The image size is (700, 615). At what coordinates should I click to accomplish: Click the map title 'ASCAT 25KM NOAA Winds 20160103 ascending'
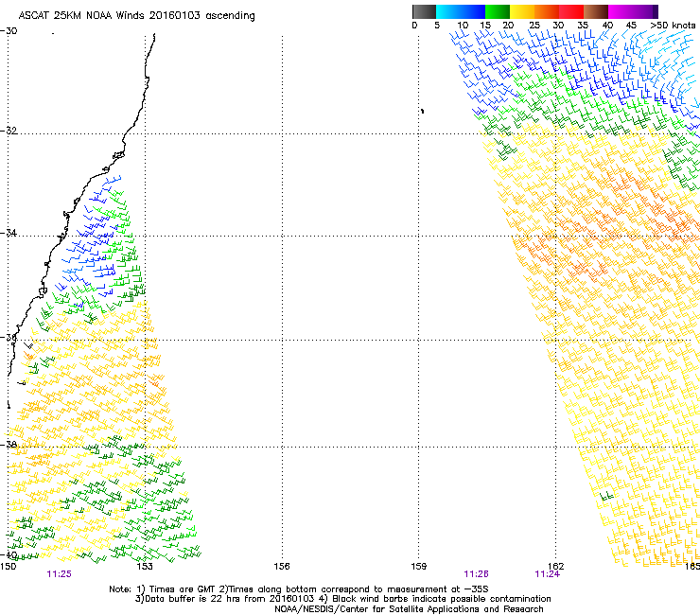pos(136,16)
